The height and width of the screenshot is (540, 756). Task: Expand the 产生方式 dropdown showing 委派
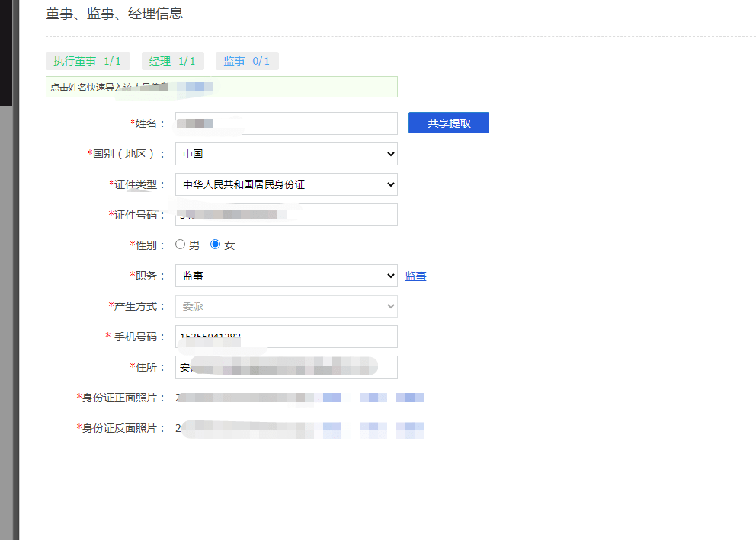(x=287, y=306)
